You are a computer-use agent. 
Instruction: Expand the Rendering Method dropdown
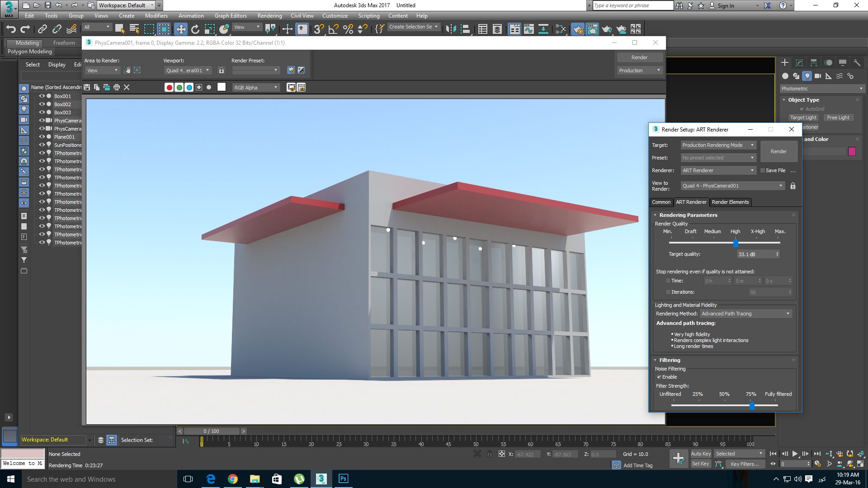(x=745, y=314)
